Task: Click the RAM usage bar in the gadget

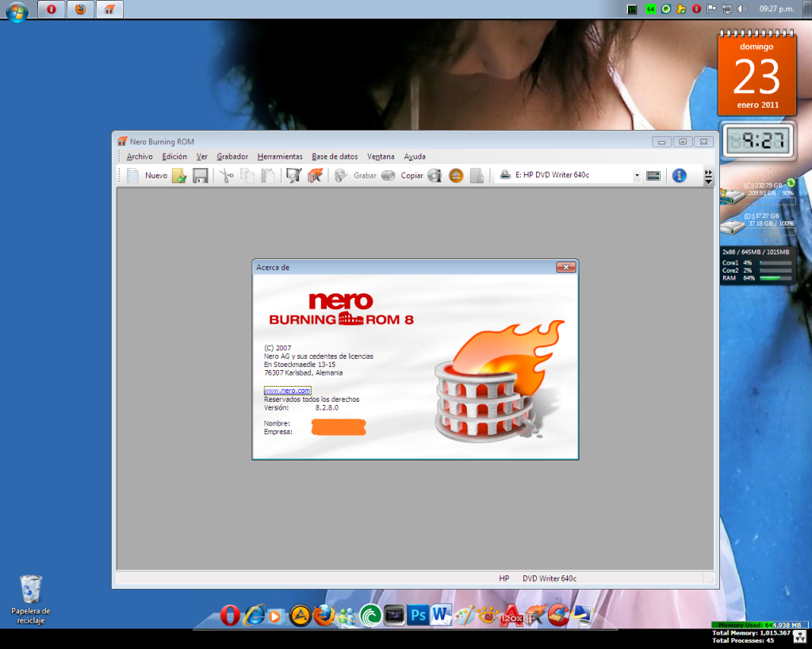Action: click(776, 278)
